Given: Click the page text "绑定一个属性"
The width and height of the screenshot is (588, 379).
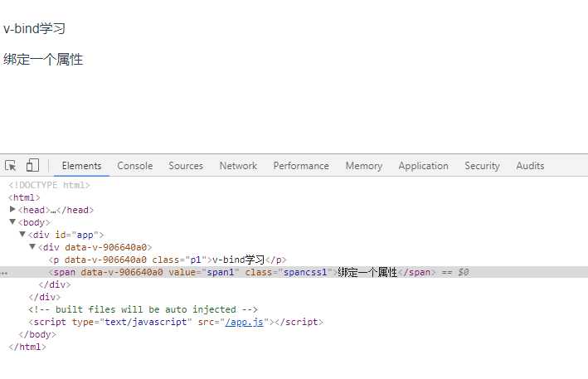Looking at the screenshot, I should click(x=43, y=59).
